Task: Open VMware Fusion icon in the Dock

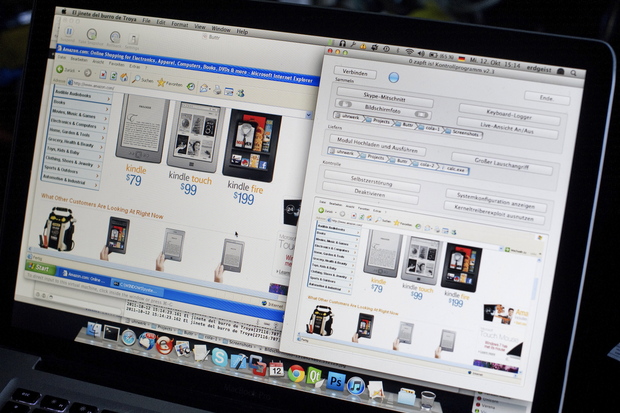Action: click(258, 365)
